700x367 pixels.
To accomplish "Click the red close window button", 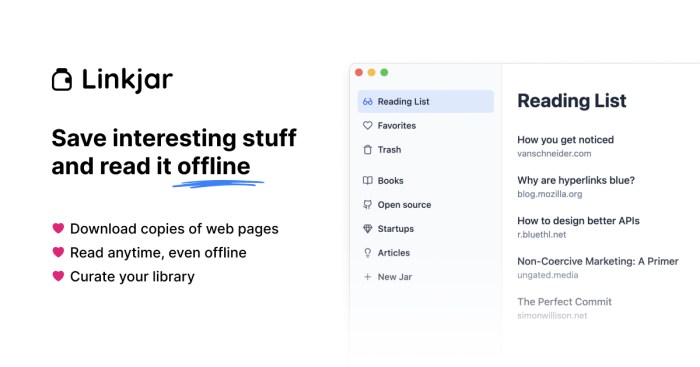I will click(359, 72).
